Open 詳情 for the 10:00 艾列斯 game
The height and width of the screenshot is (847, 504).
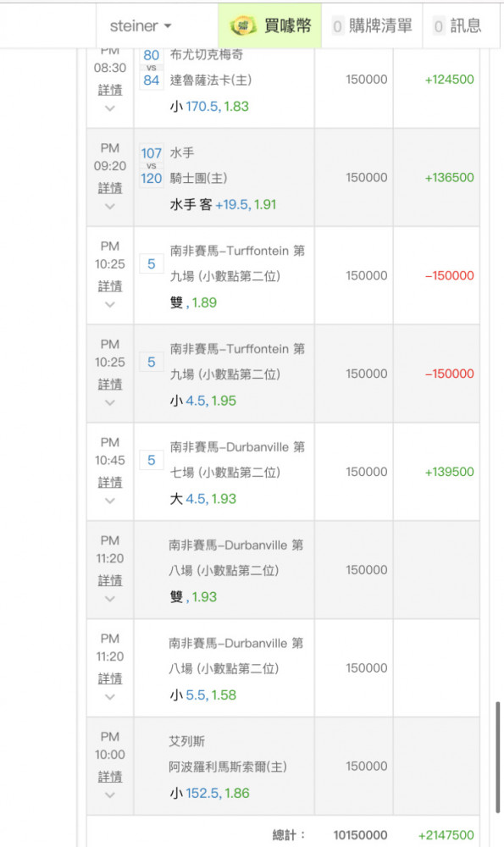110,776
